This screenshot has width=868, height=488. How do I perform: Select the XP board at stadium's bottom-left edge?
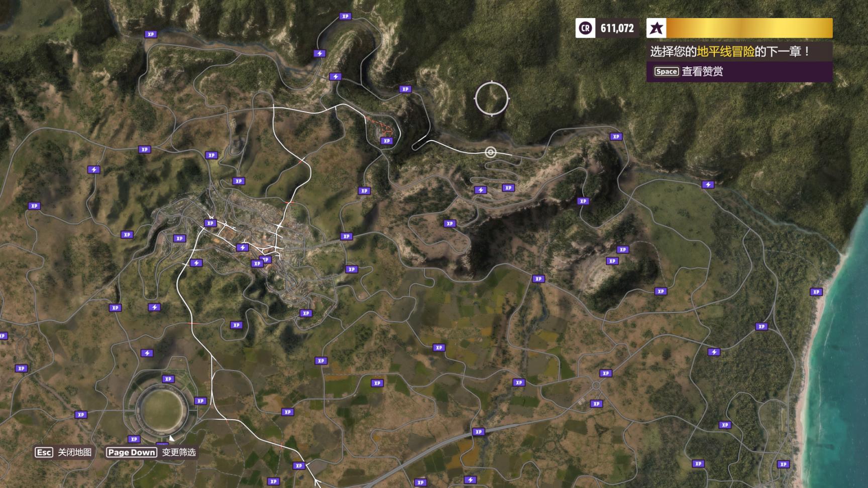(134, 439)
